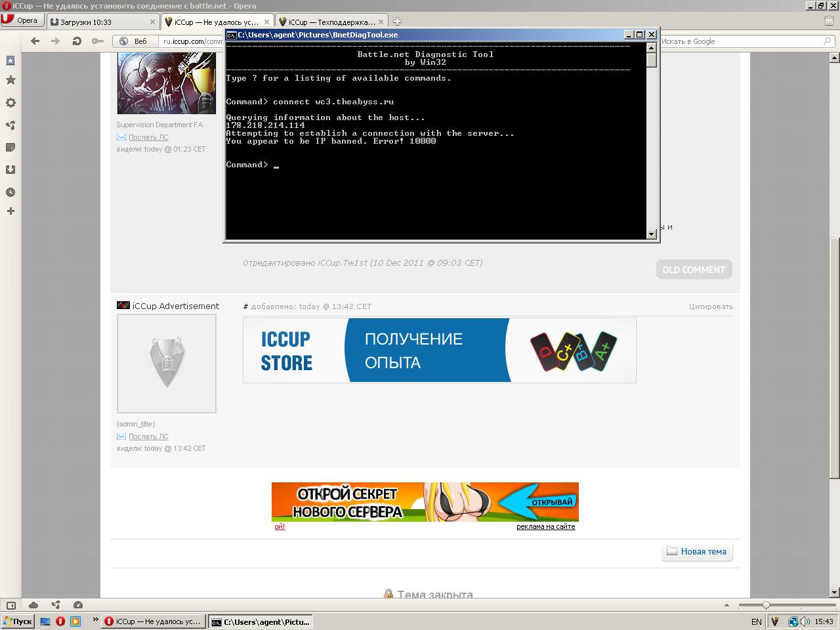Image resolution: width=840 pixels, height=630 pixels.
Task: Click the console scrollbar down arrow
Action: click(652, 234)
